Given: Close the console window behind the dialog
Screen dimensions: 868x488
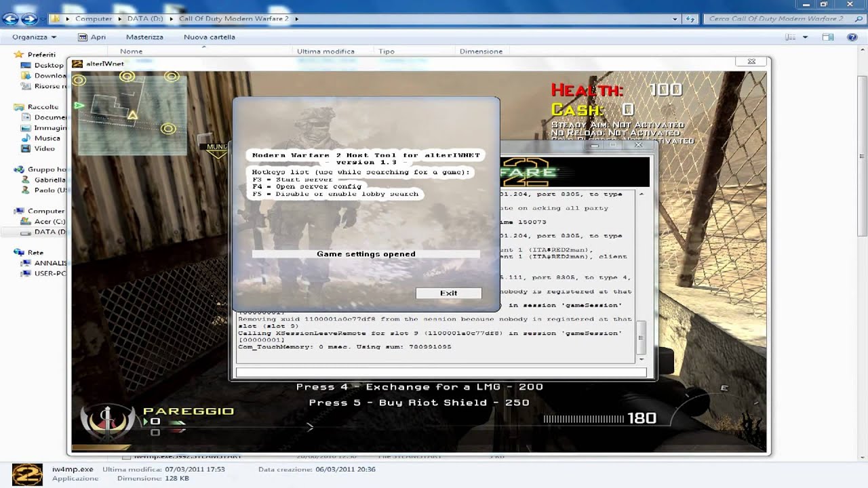Looking at the screenshot, I should 637,145.
